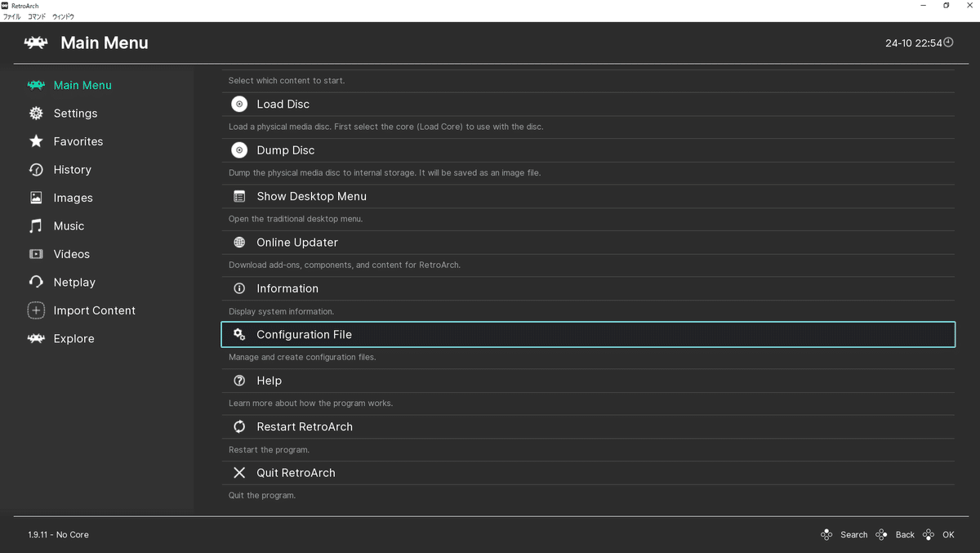Click the Restart RetroArch refresh icon
The width and height of the screenshot is (980, 553).
pos(239,426)
